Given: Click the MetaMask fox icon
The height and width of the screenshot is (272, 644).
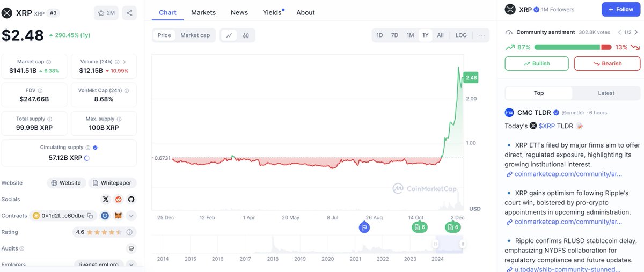Looking at the screenshot, I should click(x=119, y=216).
